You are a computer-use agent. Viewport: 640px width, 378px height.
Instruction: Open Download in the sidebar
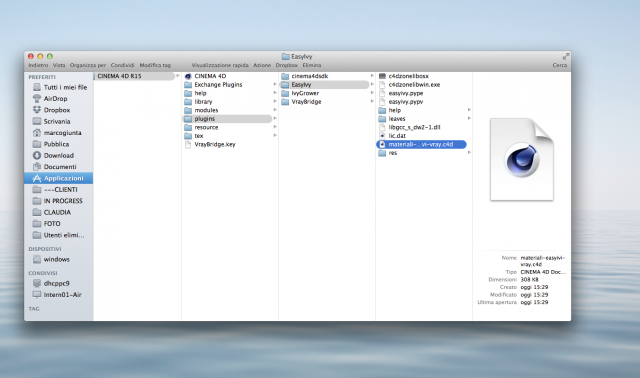pos(53,156)
